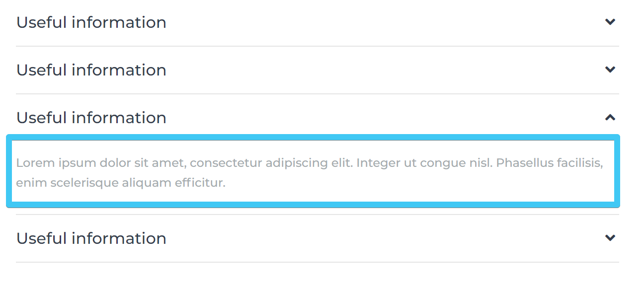Click 'consectetur adipiscing elit' in the paragraph
The image size is (644, 291).
(x=271, y=163)
